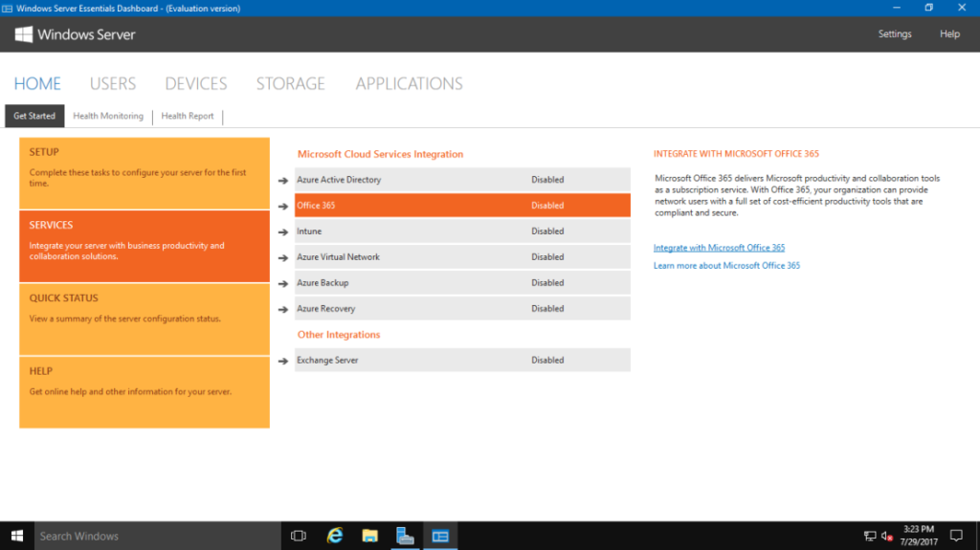The width and height of the screenshot is (980, 550).
Task: Select the Exchange Server row
Action: [x=462, y=360]
